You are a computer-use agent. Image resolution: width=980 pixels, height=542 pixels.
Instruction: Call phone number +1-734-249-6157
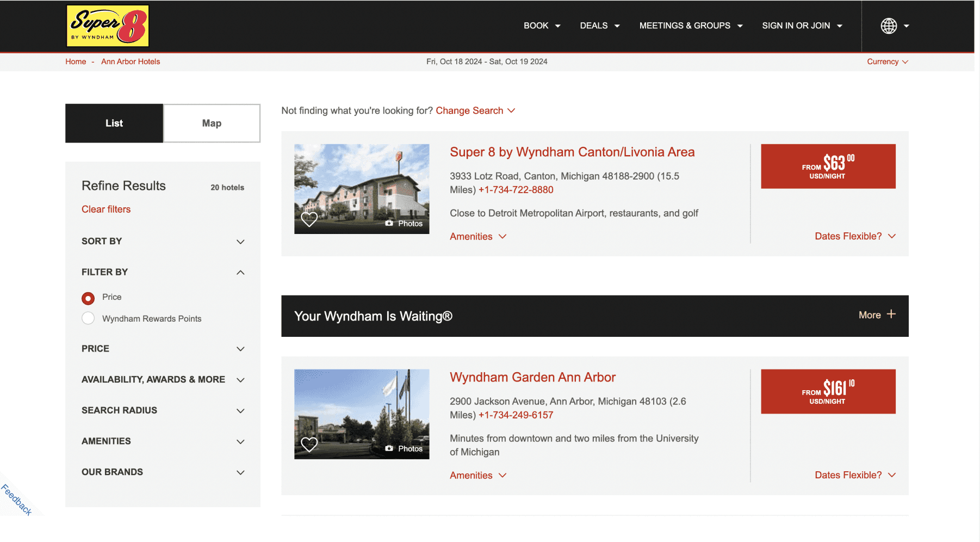click(516, 415)
